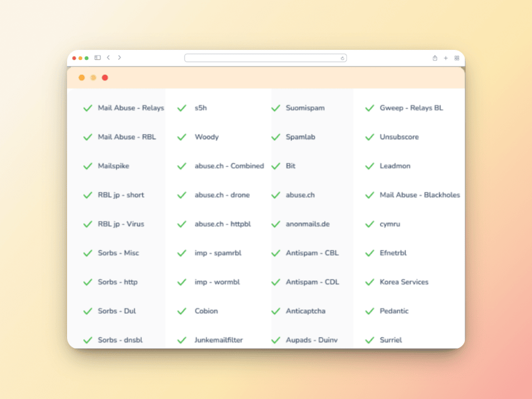The width and height of the screenshot is (532, 399).
Task: Click the green check beside Suomispam
Action: pos(276,108)
